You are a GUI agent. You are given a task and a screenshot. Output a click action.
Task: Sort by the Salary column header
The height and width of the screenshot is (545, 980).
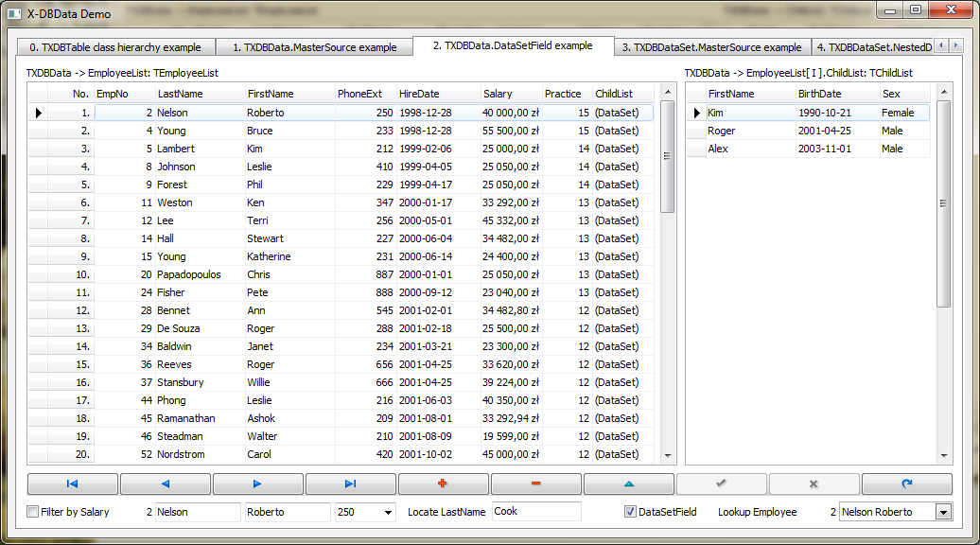(510, 94)
